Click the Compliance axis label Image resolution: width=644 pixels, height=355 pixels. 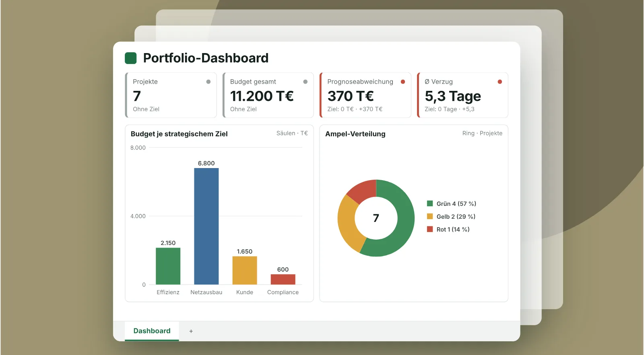283,292
